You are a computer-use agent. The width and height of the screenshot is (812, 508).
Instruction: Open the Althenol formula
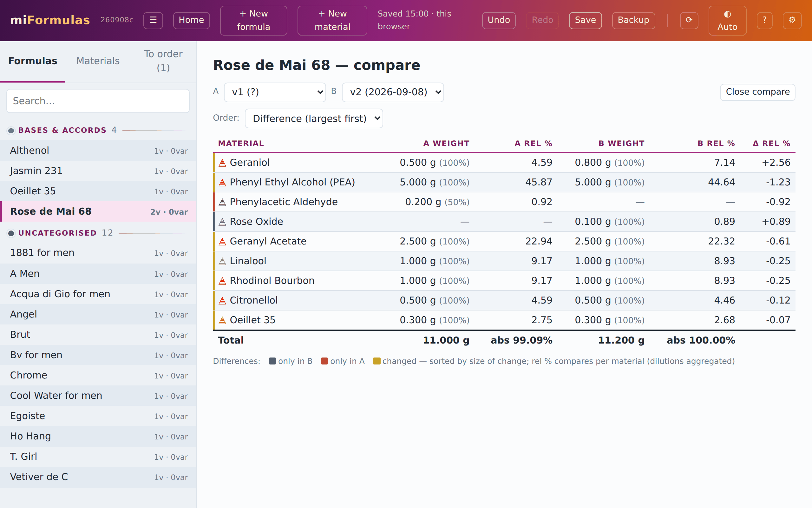98,150
